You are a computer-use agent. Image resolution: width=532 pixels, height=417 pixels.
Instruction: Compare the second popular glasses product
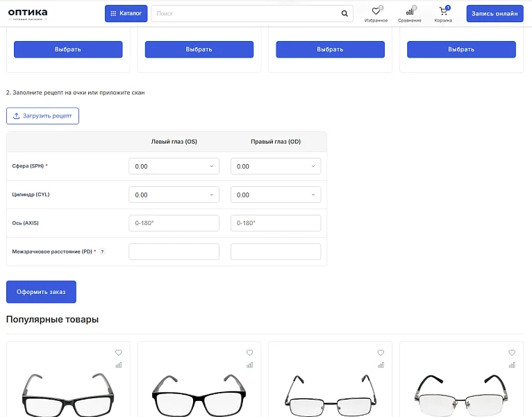[x=250, y=365]
